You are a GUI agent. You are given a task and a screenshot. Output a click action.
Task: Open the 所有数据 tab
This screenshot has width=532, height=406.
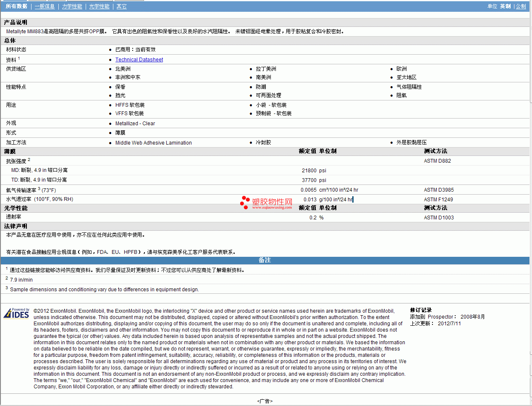[x=16, y=6]
